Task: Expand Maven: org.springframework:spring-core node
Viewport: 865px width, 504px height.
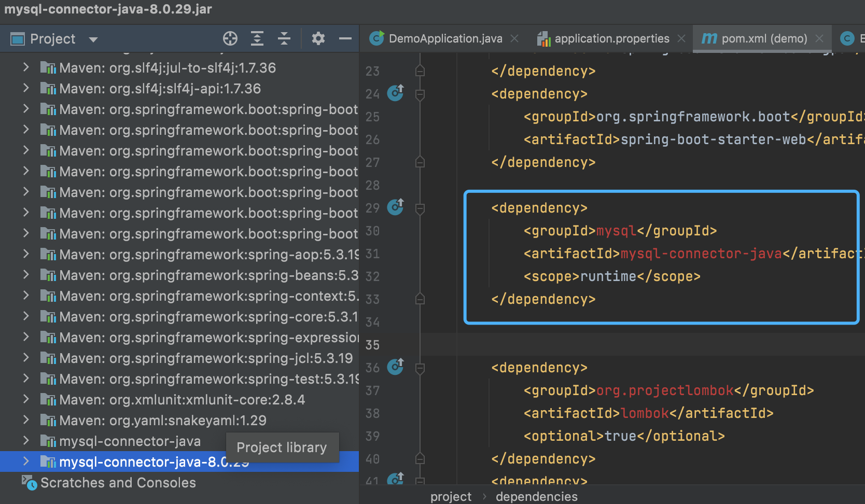Action: coord(26,316)
